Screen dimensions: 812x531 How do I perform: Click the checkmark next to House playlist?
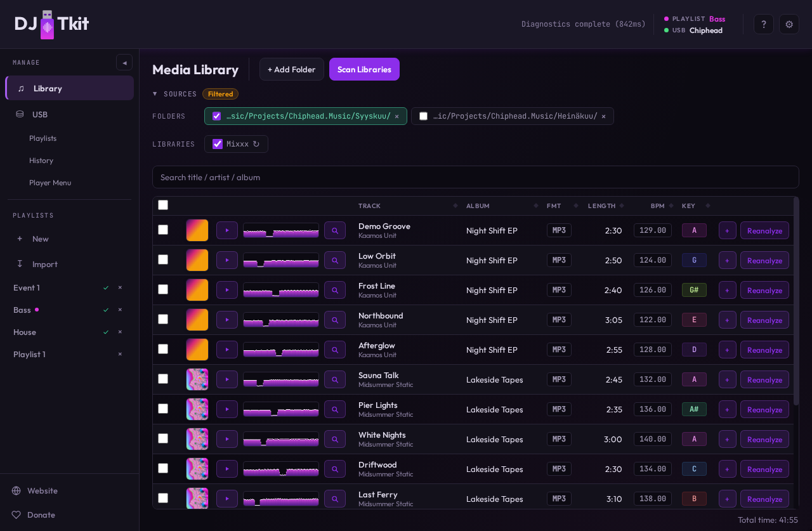[106, 332]
